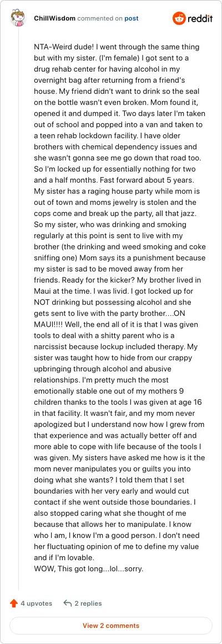Click the reply arrow icon
222x644 pixels.
click(68, 603)
